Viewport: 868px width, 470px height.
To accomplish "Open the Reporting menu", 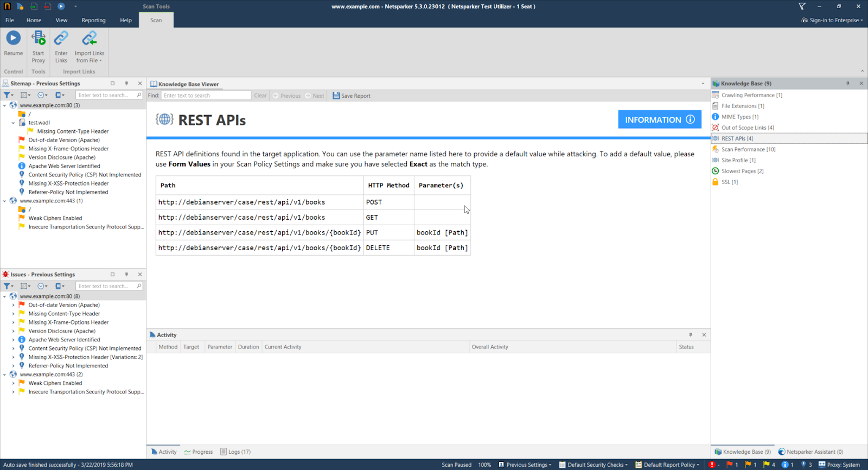I will click(93, 20).
